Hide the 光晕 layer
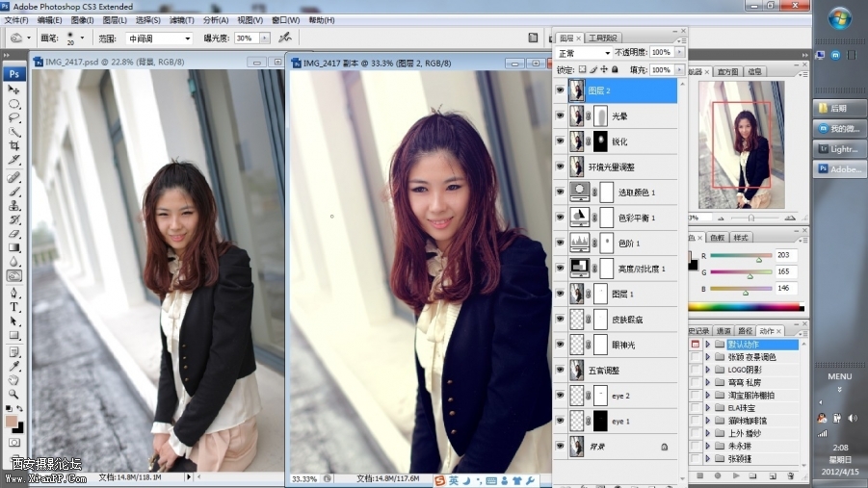The height and width of the screenshot is (488, 868). (x=560, y=116)
